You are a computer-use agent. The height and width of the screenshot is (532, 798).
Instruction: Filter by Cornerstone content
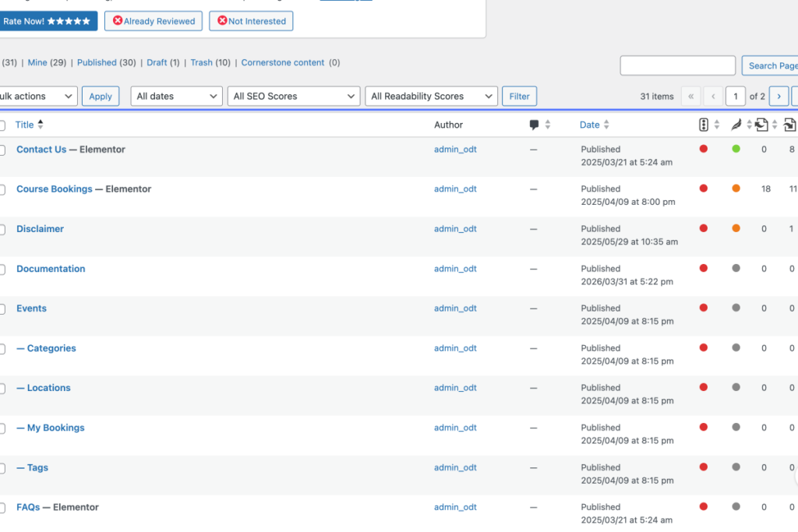pyautogui.click(x=282, y=62)
